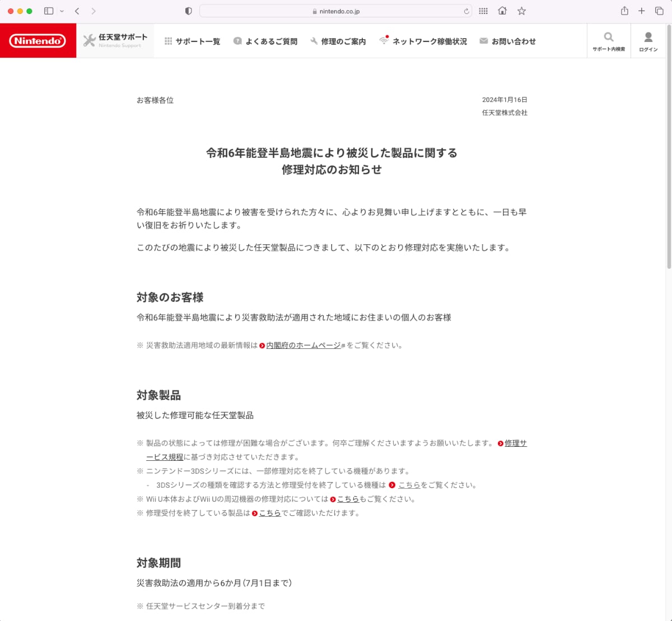Click the red arrow icon before 内閣府のホームページ

[x=262, y=346]
